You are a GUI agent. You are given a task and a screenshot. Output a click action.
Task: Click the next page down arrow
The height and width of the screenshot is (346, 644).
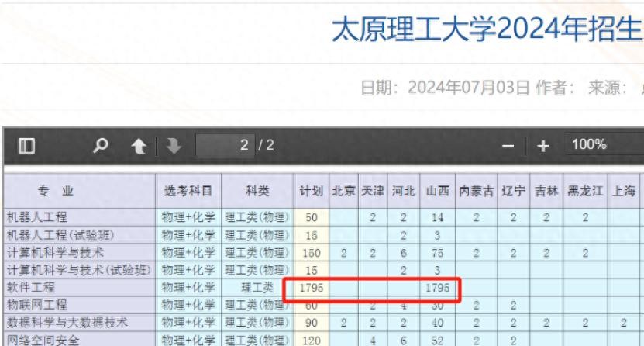tap(174, 146)
